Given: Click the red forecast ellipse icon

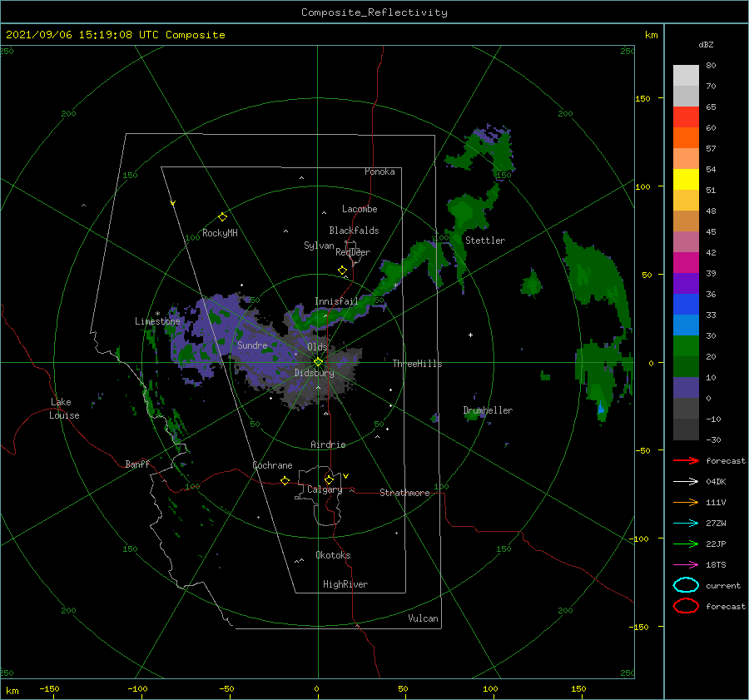Looking at the screenshot, I should (x=686, y=606).
